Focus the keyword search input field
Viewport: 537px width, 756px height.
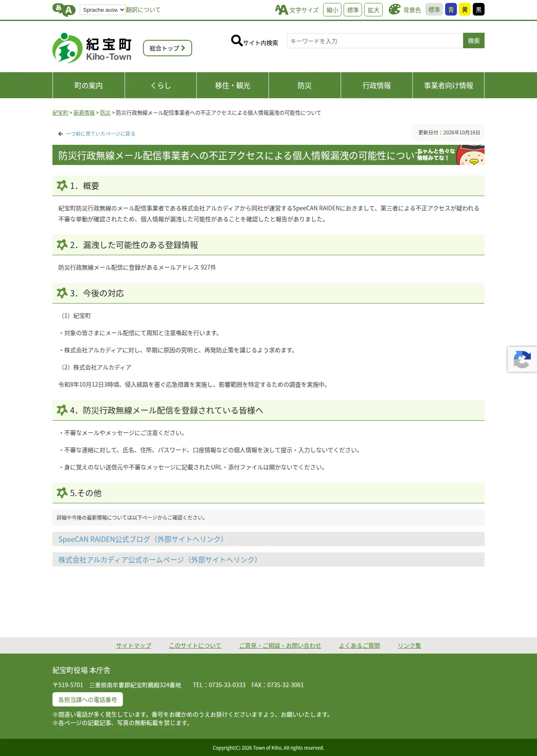(x=375, y=41)
